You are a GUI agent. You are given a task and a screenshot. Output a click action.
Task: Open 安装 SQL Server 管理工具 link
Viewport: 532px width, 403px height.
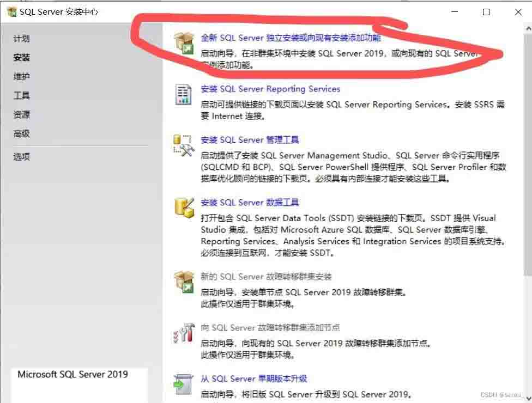(x=250, y=139)
